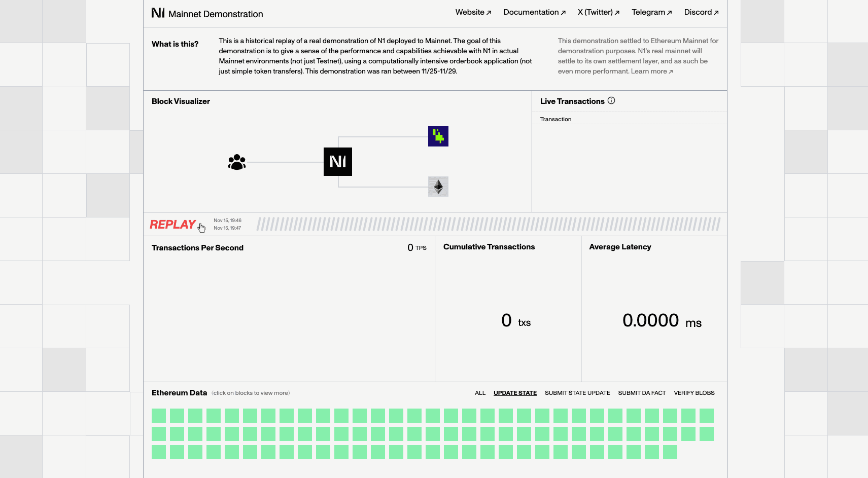Click the N1 logo in header

click(x=158, y=13)
